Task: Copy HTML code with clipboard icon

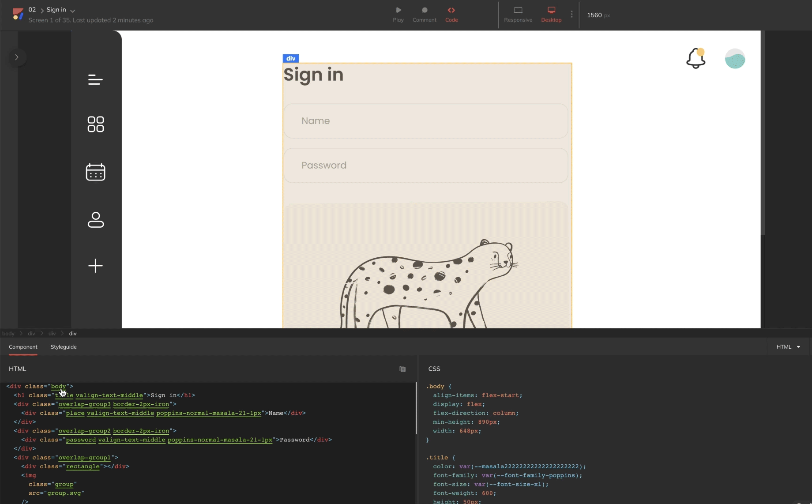Action: pyautogui.click(x=402, y=369)
